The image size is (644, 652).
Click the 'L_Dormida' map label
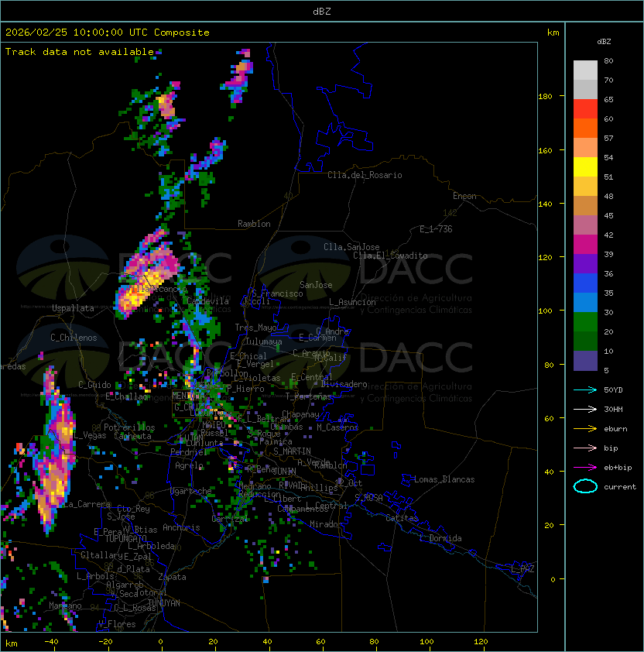point(440,538)
